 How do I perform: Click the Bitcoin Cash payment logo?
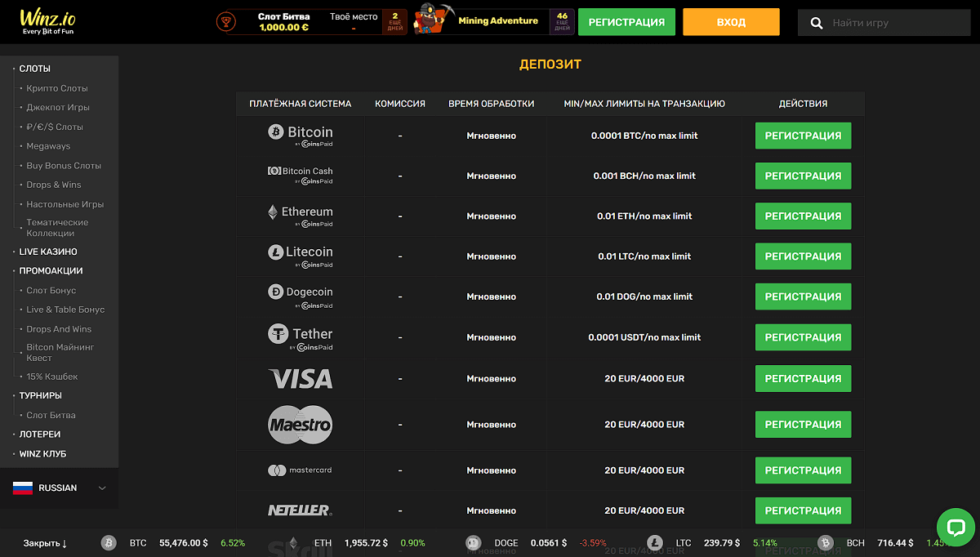pyautogui.click(x=301, y=176)
